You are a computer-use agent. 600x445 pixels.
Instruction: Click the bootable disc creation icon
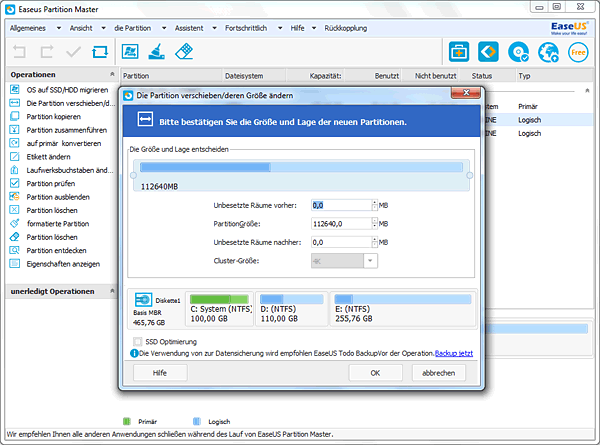518,52
